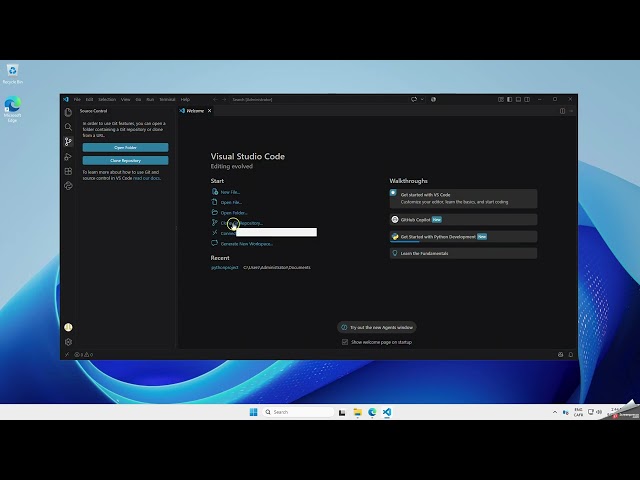Open Edge from the taskbar

[x=372, y=412]
